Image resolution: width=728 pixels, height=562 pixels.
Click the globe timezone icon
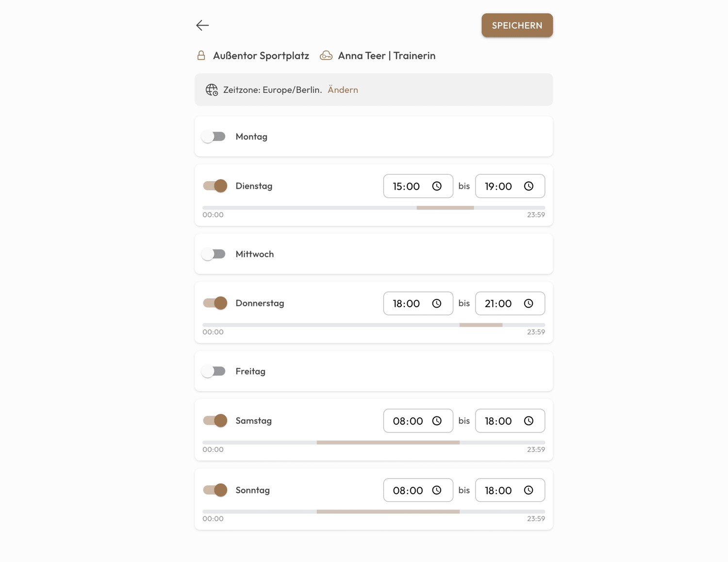tap(212, 90)
